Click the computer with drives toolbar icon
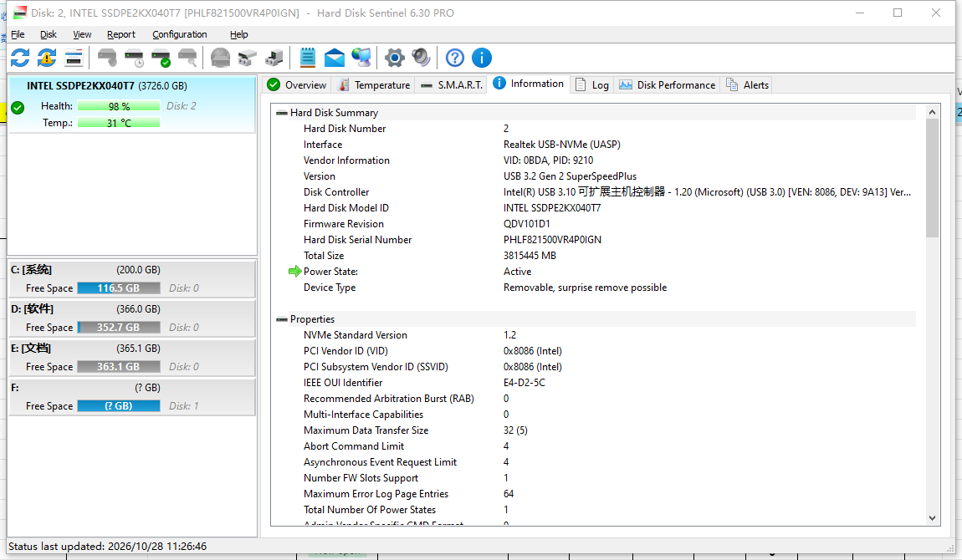Screen dimensions: 962x560 coord(274,59)
